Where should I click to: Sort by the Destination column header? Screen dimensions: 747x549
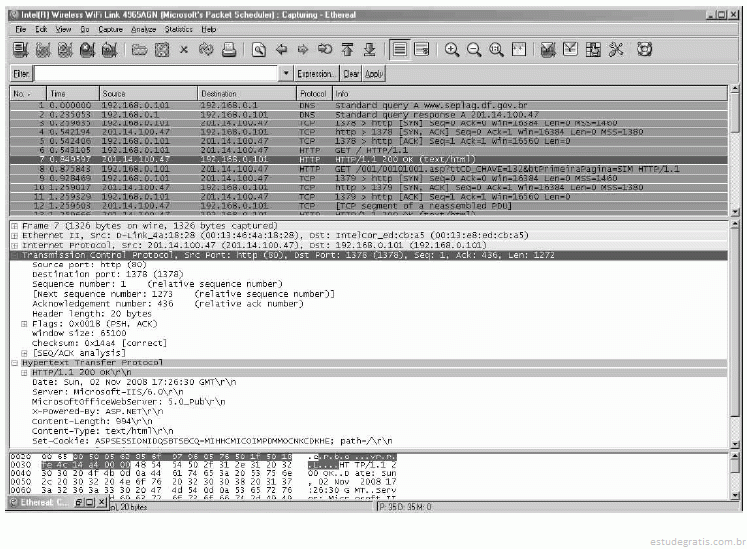tap(247, 94)
